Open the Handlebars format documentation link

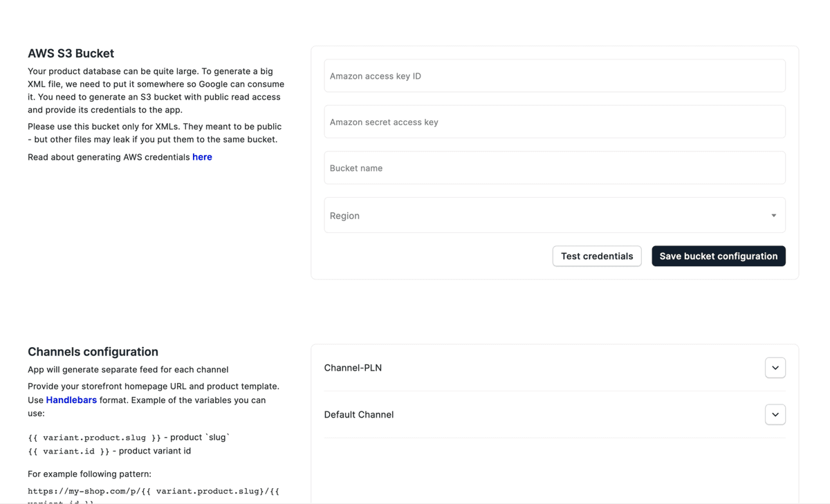(71, 400)
